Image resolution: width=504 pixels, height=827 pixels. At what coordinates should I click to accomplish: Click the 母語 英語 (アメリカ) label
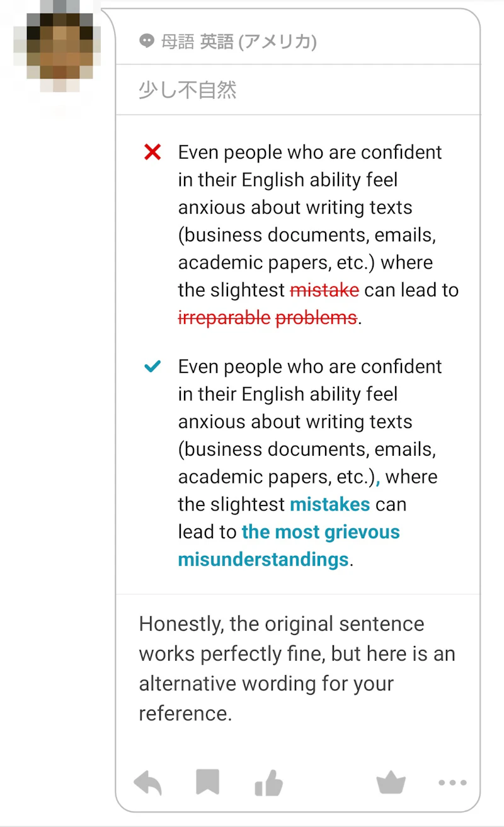tap(239, 42)
